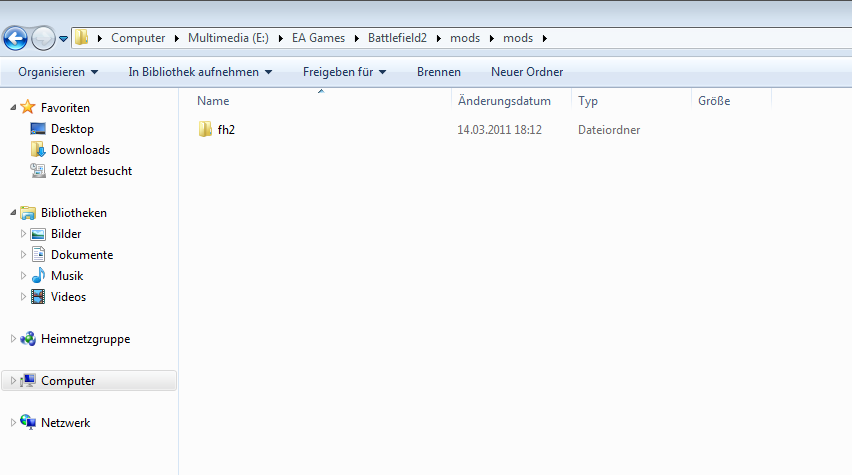Select Bibliotheken in navigation pane
Screen dimensions: 852x475
coord(74,212)
